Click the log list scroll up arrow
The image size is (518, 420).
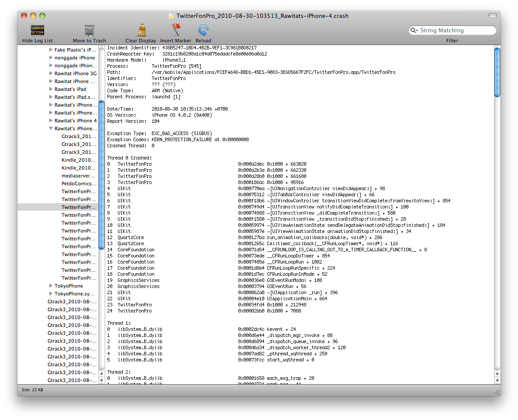tap(101, 373)
